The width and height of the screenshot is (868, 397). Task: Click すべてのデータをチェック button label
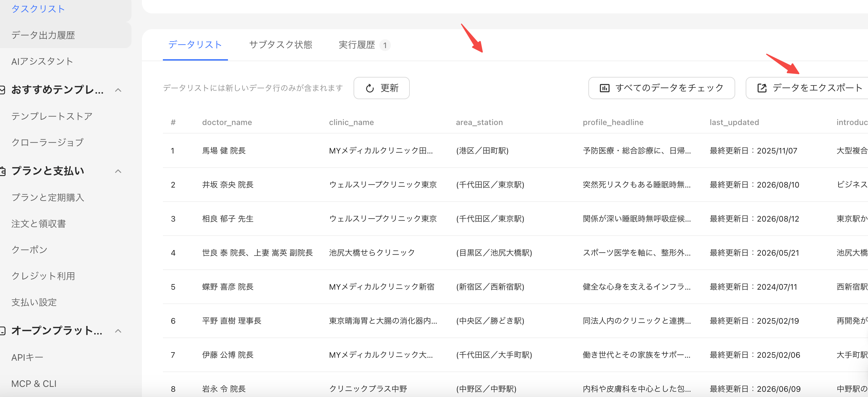[669, 88]
